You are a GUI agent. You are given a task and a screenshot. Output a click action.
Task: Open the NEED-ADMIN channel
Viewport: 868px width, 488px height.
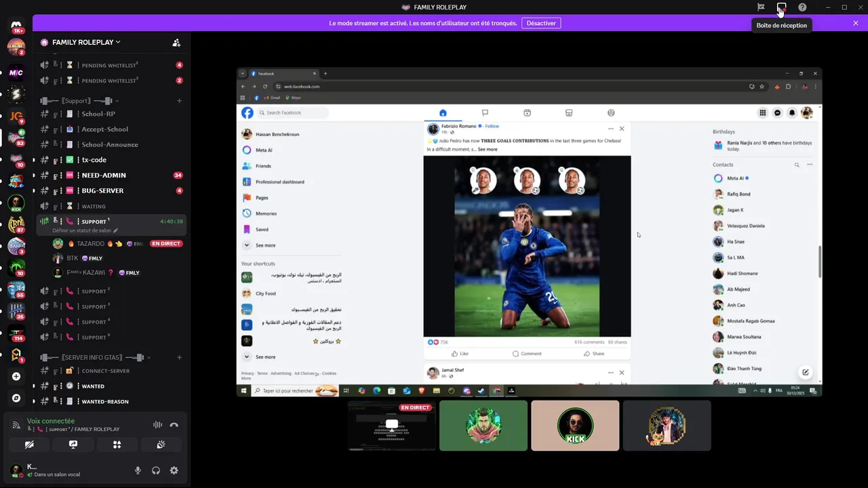pyautogui.click(x=113, y=175)
